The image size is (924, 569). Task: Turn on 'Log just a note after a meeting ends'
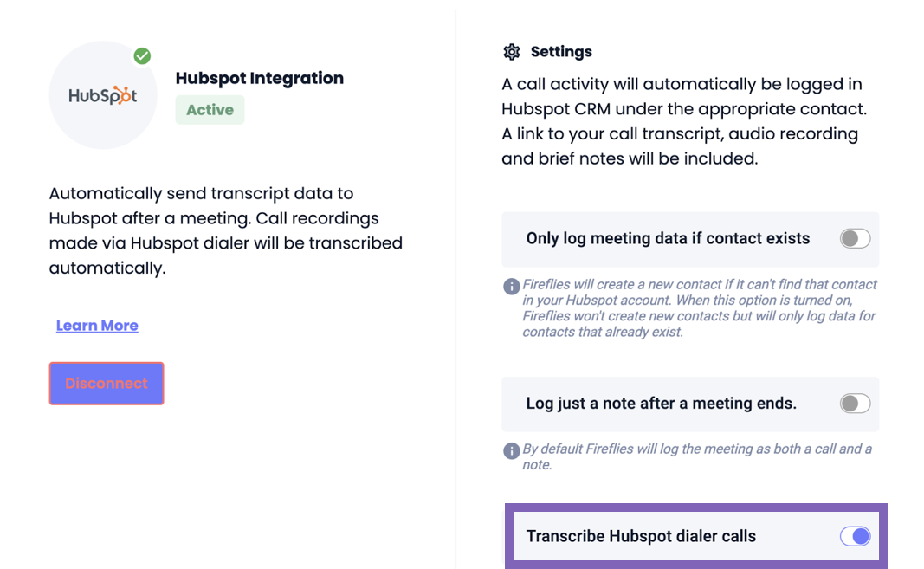click(x=854, y=403)
